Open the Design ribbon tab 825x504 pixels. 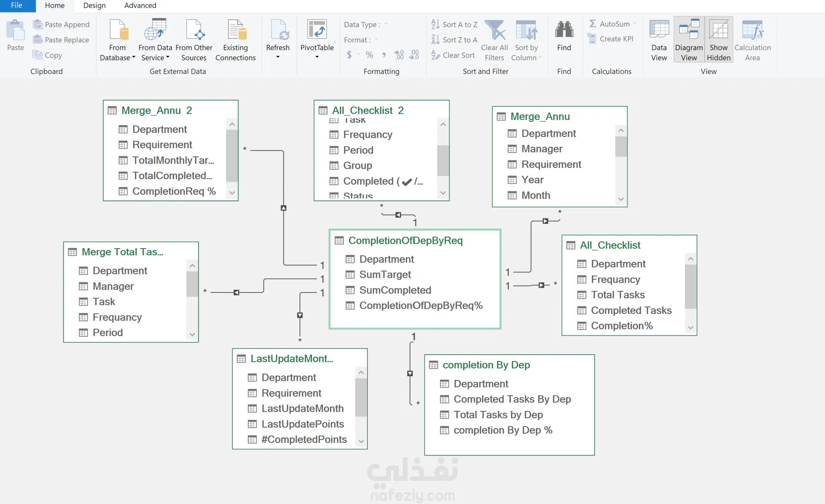point(94,6)
